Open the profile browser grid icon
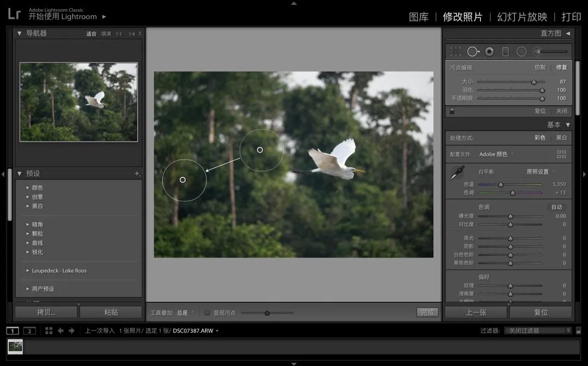Viewport: 588px width, 366px height. click(x=561, y=154)
